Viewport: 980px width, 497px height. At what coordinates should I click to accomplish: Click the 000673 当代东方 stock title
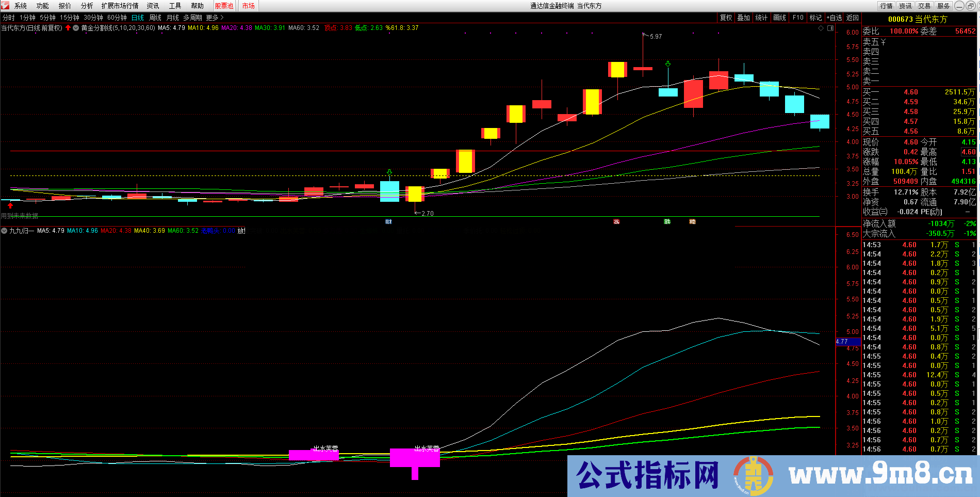[x=918, y=19]
